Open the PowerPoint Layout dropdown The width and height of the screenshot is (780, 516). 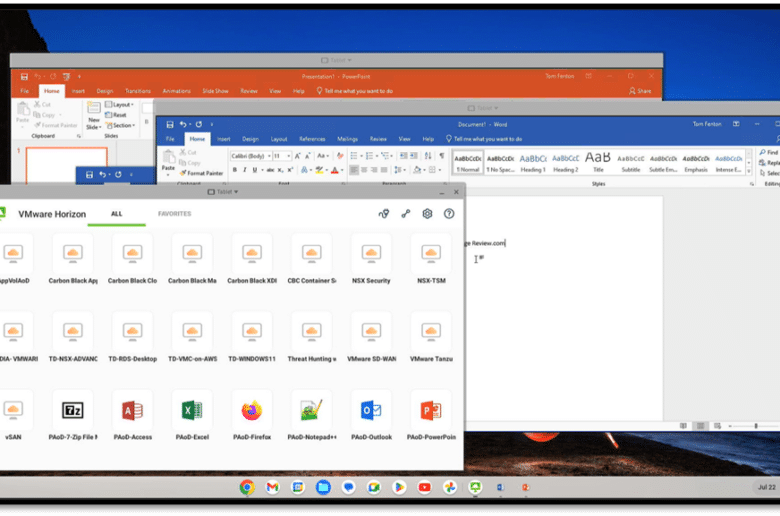[119, 104]
